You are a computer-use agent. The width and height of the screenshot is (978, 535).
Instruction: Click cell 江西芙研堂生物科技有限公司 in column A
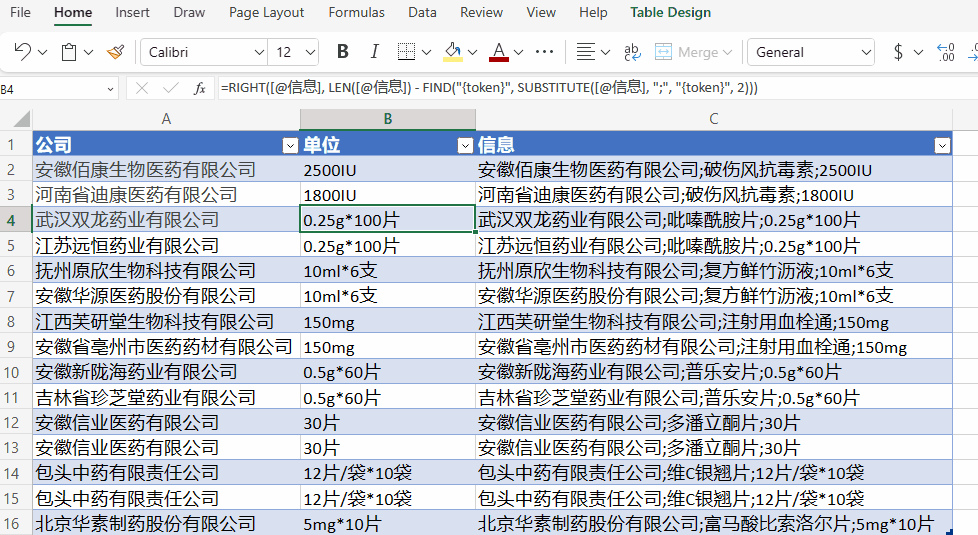(x=166, y=321)
